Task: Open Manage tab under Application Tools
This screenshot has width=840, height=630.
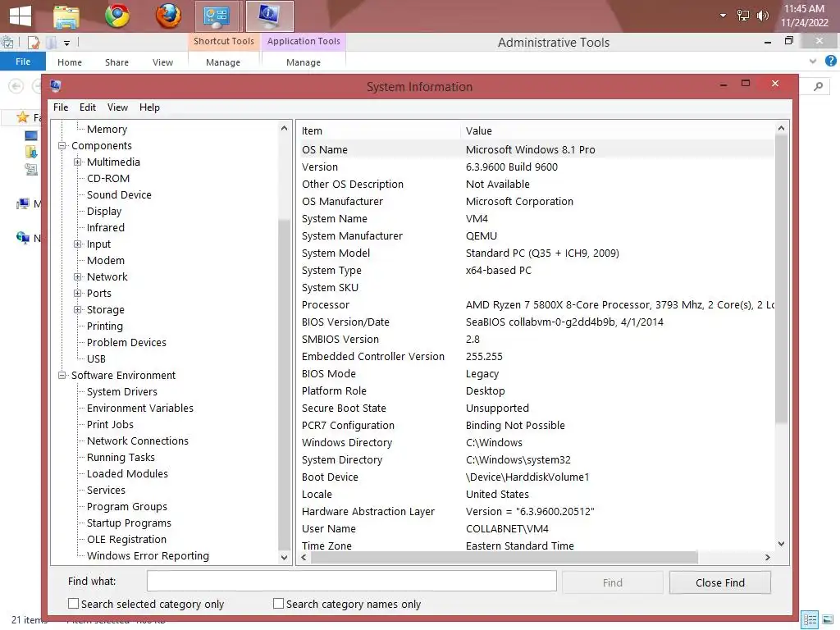Action: 304,62
